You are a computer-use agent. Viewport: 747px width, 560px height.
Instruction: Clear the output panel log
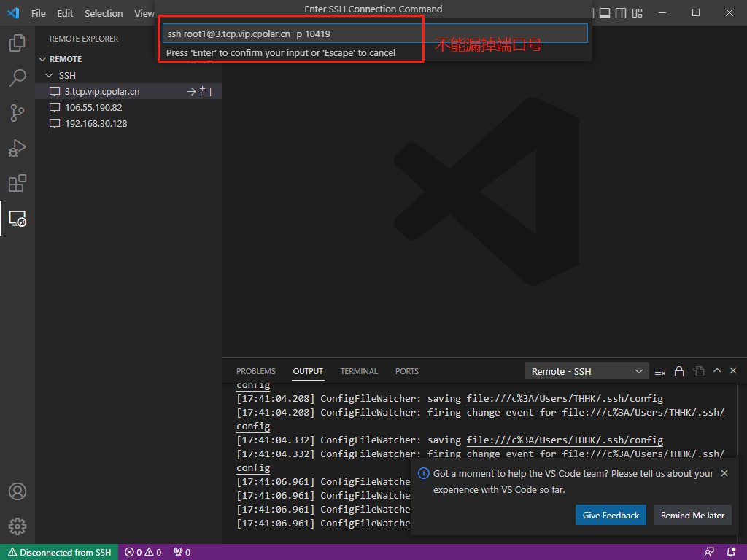[660, 371]
